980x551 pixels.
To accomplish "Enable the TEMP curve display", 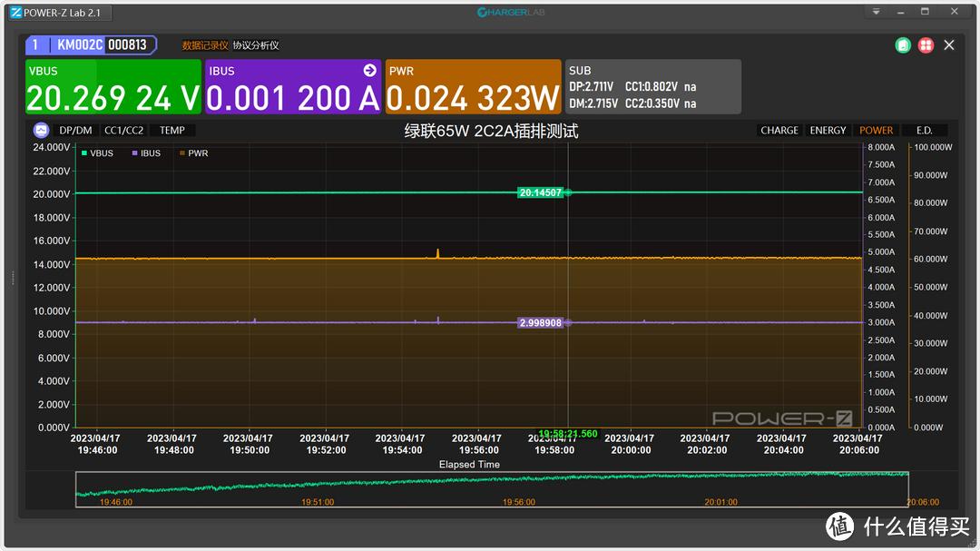I will pos(171,131).
